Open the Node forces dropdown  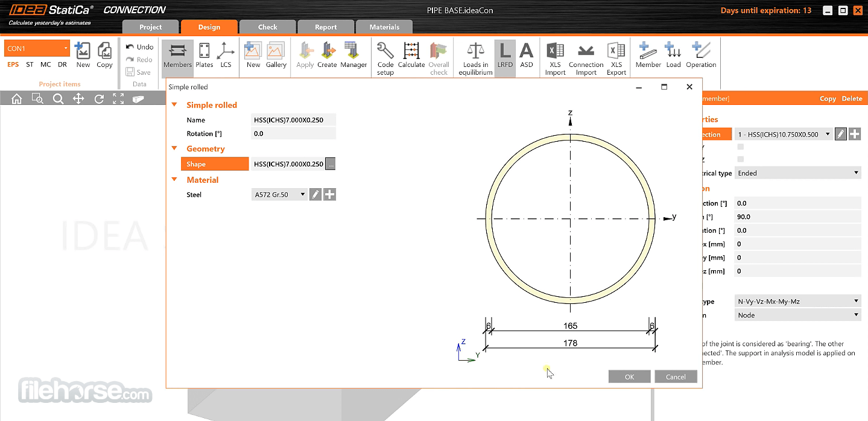coord(797,315)
